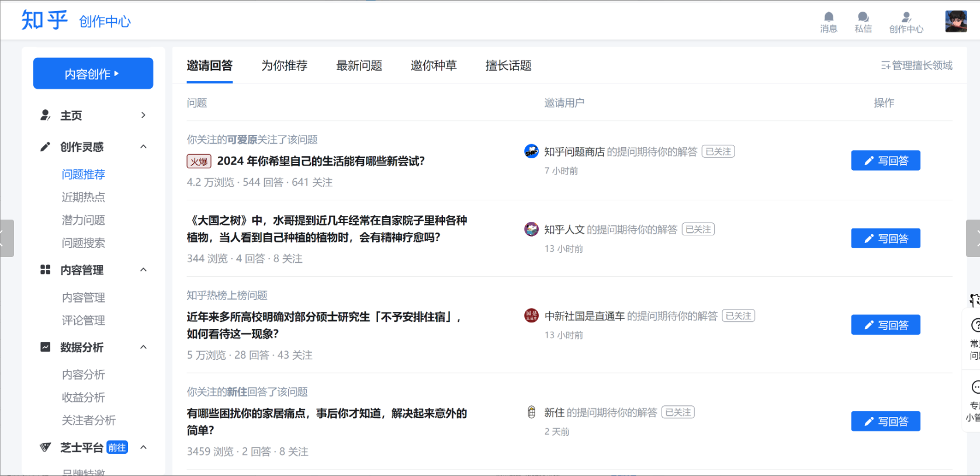
Task: Select 问题推荐 in the sidebar
Action: click(84, 174)
